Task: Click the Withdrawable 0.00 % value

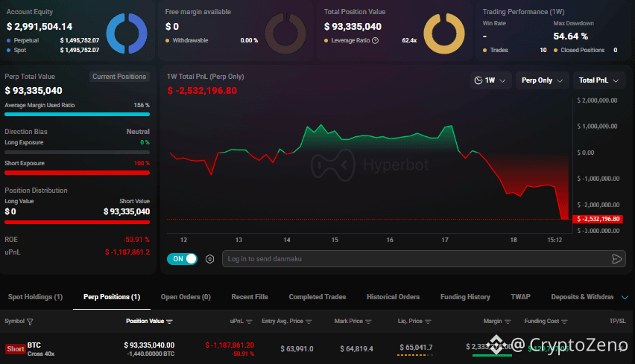Action: (249, 40)
